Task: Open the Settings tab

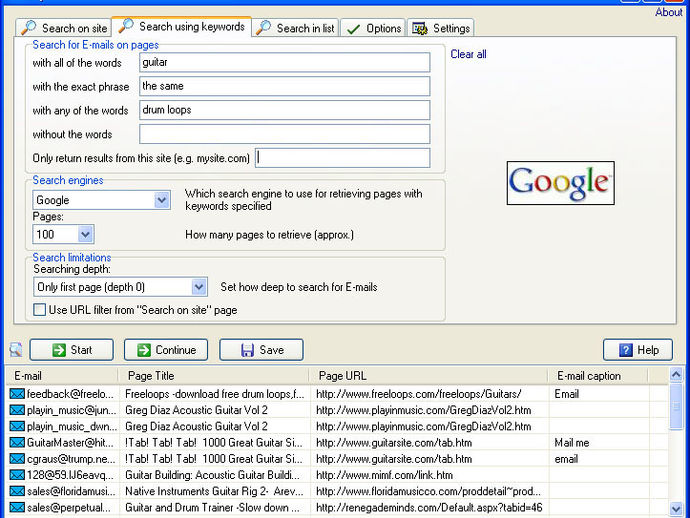Action: (440, 29)
